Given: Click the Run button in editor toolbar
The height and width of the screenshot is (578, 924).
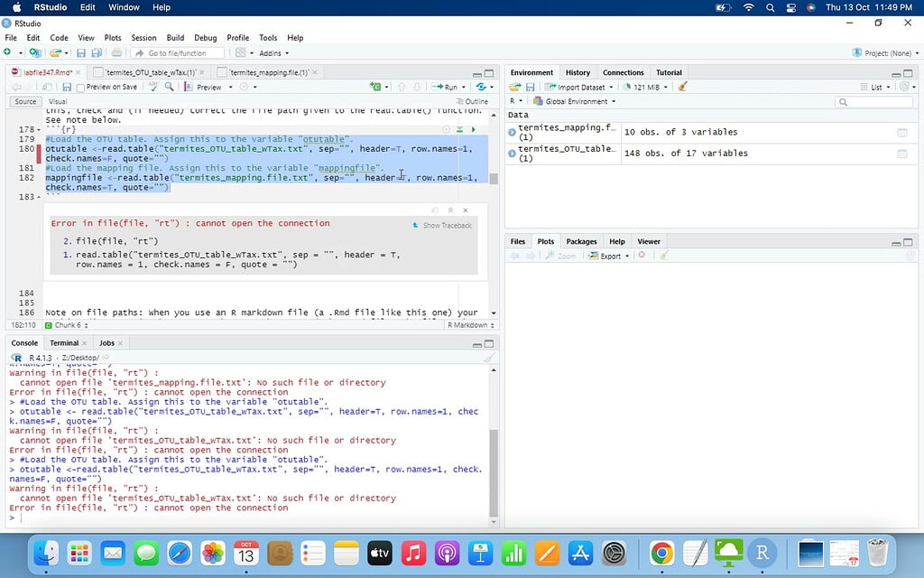Looking at the screenshot, I should tap(448, 87).
